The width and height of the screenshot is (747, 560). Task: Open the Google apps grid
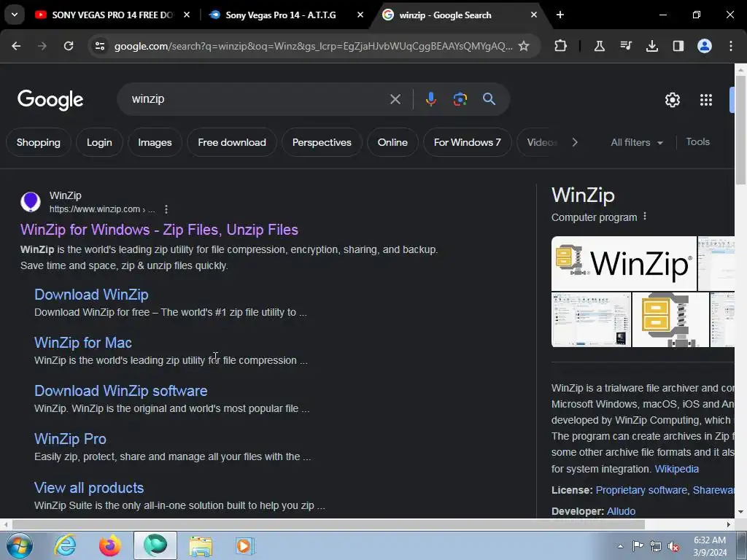pyautogui.click(x=706, y=100)
